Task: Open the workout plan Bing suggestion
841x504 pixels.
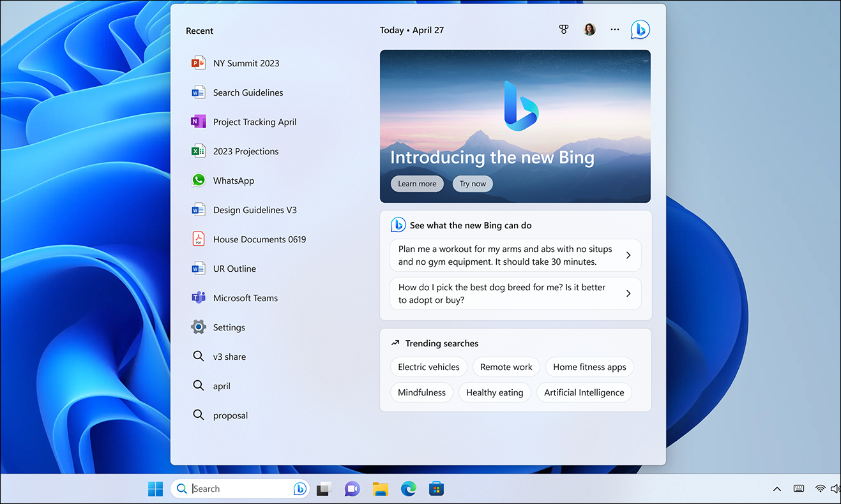Action: tap(515, 255)
